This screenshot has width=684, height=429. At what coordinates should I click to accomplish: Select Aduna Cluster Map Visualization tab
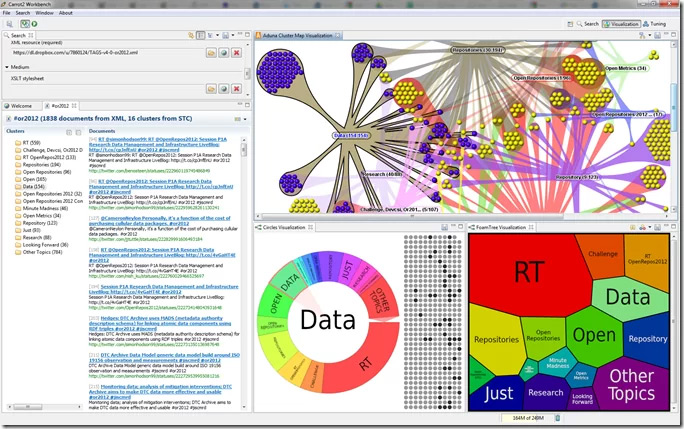coord(298,35)
